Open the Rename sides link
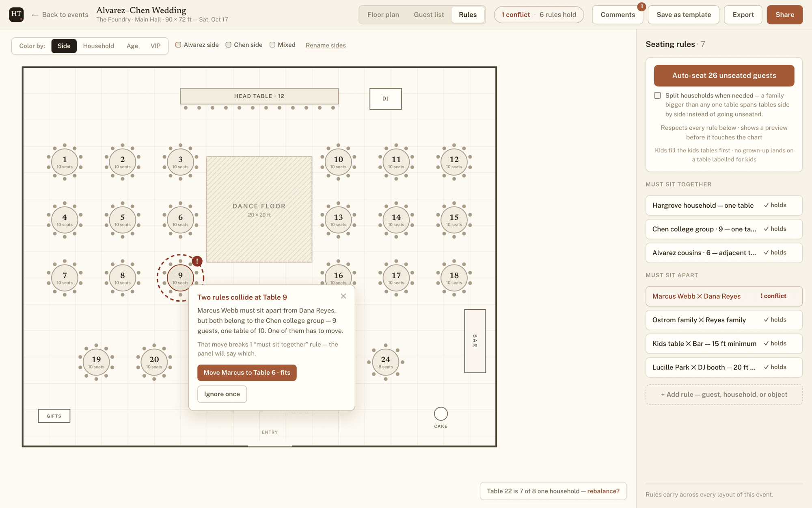This screenshot has height=508, width=812. pyautogui.click(x=326, y=45)
